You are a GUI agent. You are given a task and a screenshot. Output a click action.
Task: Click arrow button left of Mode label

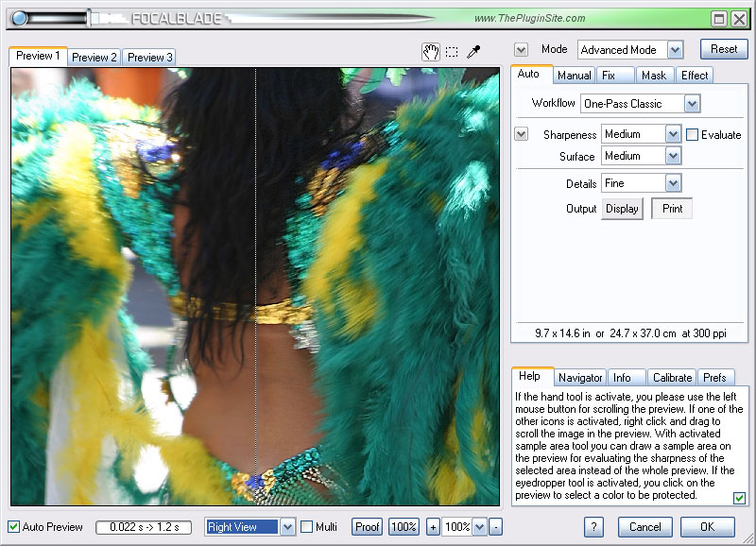(521, 49)
